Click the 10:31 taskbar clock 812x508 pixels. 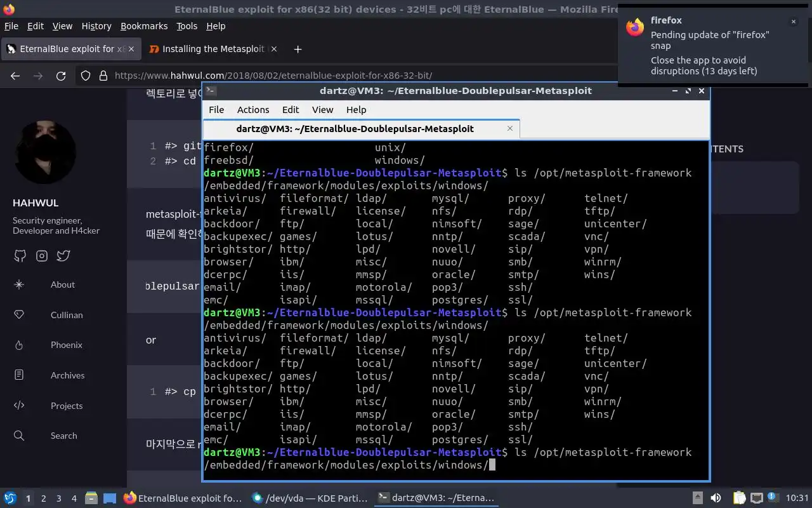click(x=797, y=498)
